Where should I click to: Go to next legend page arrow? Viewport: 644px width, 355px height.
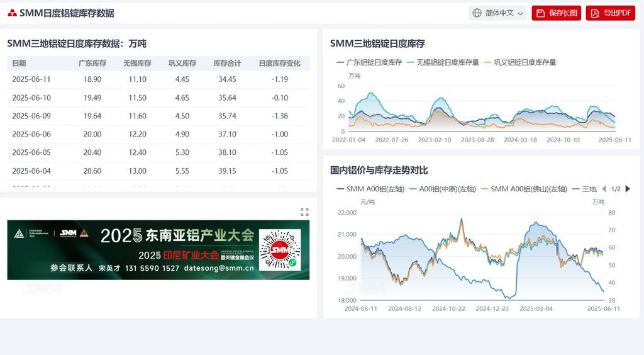628,189
